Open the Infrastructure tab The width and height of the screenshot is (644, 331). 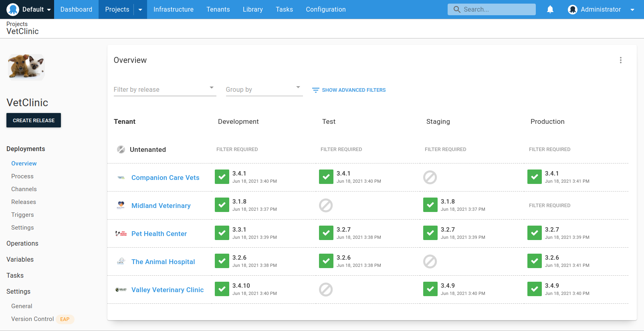[x=174, y=9]
